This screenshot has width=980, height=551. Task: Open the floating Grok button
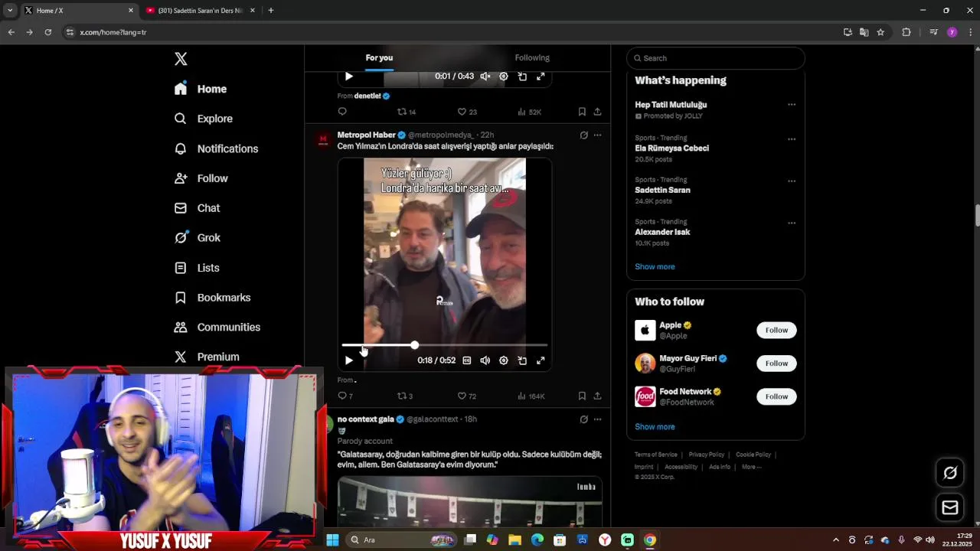pyautogui.click(x=950, y=473)
